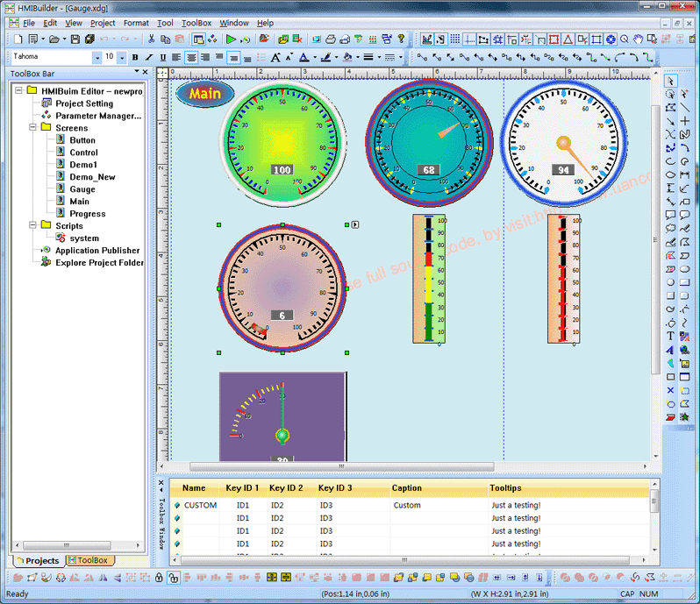Open the Tahoma font name dropdown

(x=96, y=57)
